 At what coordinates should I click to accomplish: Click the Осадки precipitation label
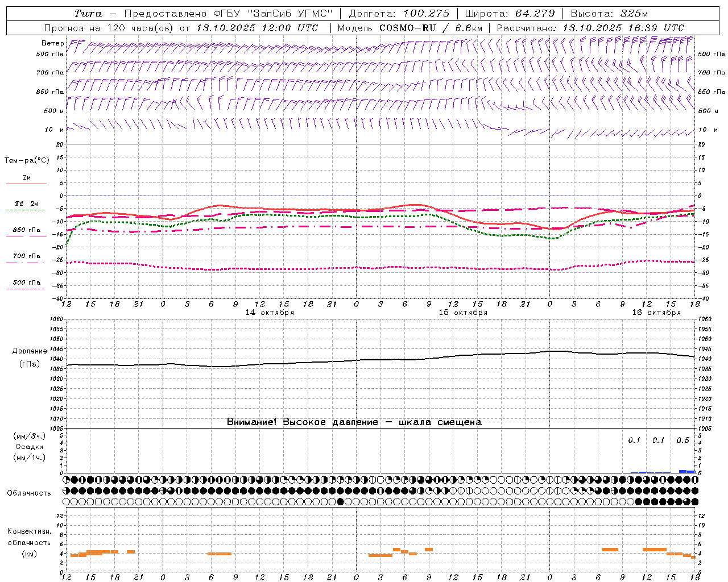click(x=29, y=447)
